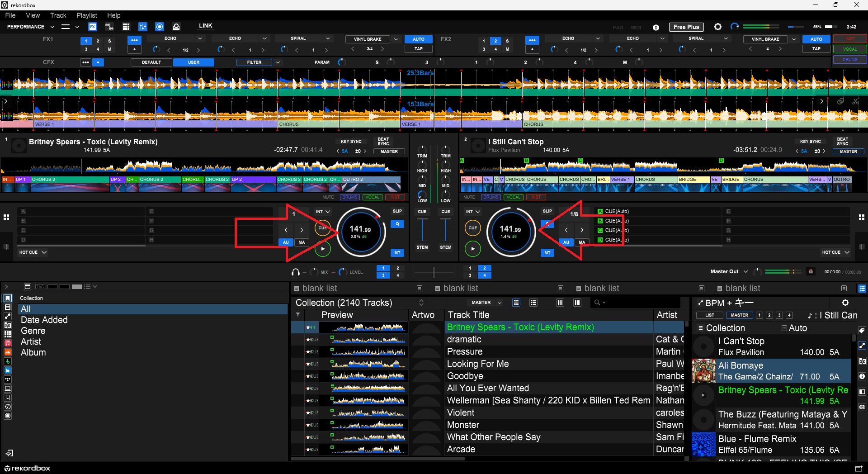Open the browser search magnifier icon

598,303
